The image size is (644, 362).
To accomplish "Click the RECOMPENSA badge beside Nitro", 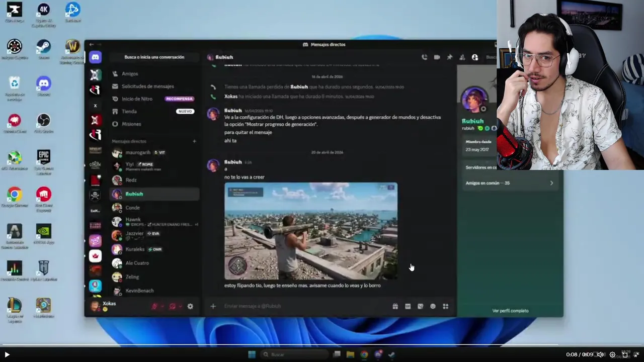I will click(180, 99).
